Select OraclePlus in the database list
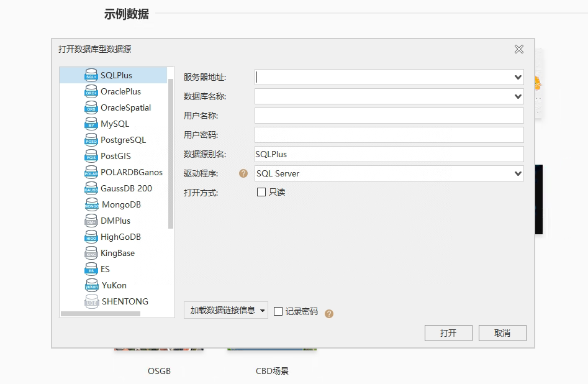 click(120, 91)
